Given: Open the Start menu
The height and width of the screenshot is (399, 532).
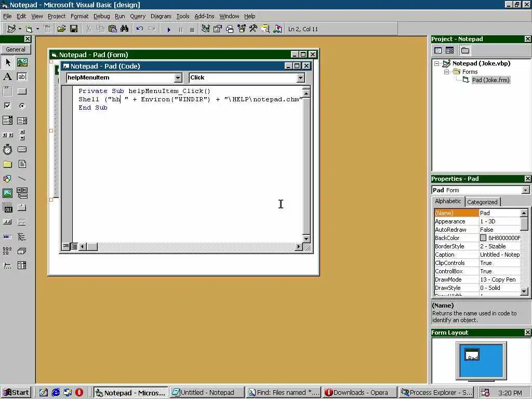Looking at the screenshot, I should pyautogui.click(x=16, y=393).
